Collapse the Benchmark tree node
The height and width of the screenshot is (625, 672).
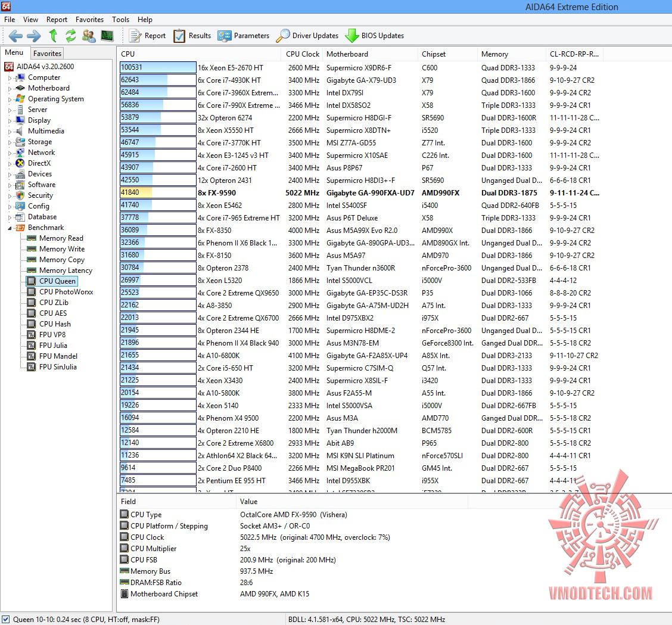10,228
